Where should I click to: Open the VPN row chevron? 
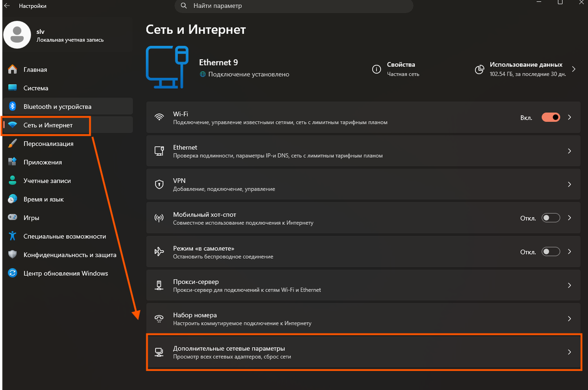pos(569,184)
